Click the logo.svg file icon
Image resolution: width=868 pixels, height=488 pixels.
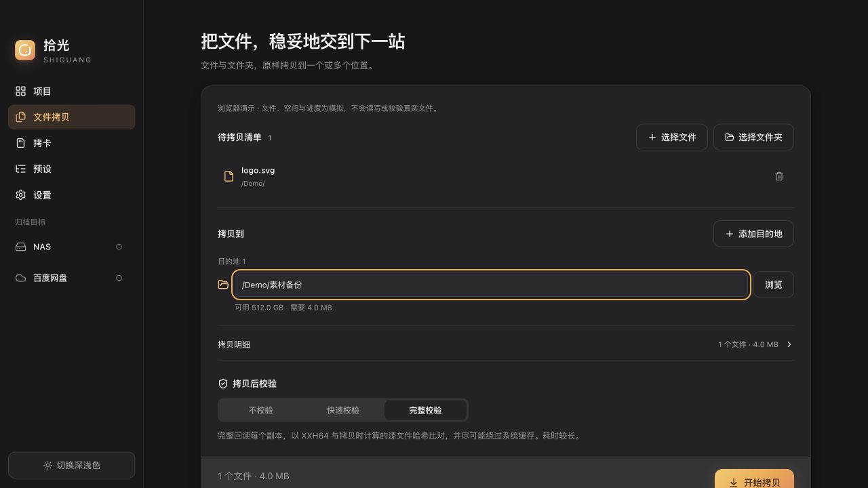click(x=229, y=176)
